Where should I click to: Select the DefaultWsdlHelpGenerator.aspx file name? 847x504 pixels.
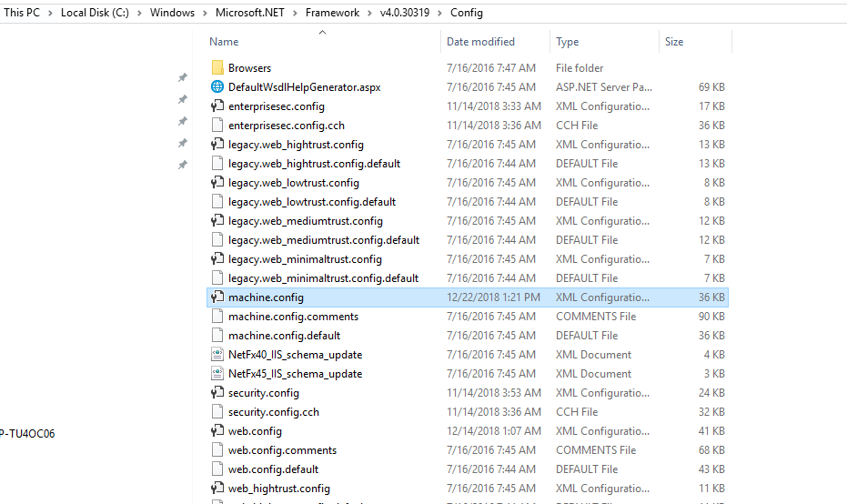[305, 87]
